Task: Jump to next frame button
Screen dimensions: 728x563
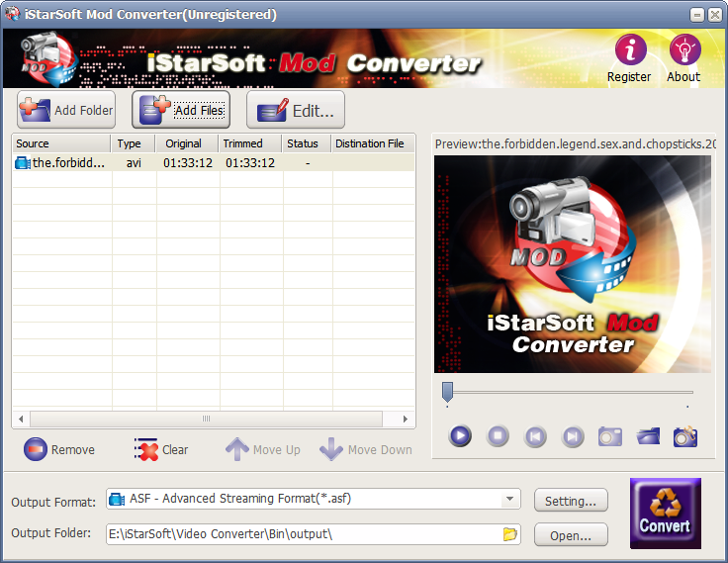Action: point(573,436)
